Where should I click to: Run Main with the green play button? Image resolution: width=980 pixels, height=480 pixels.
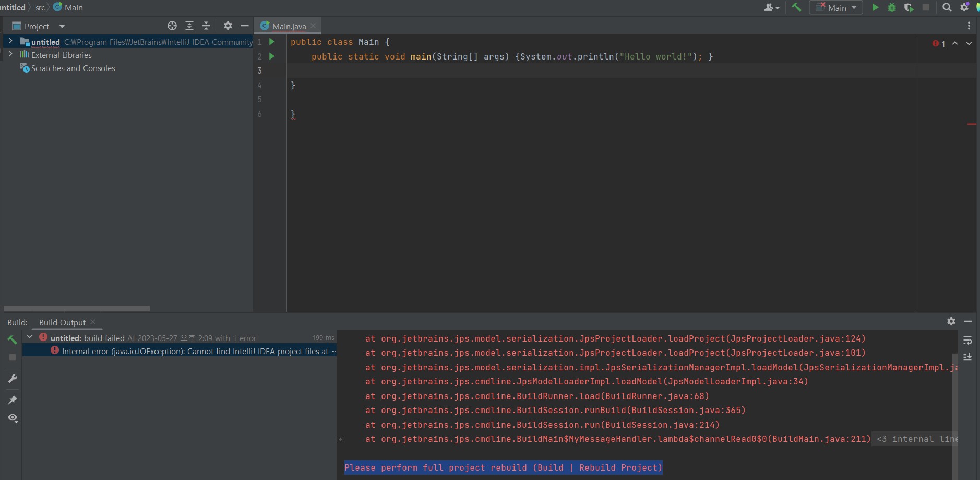tap(875, 7)
